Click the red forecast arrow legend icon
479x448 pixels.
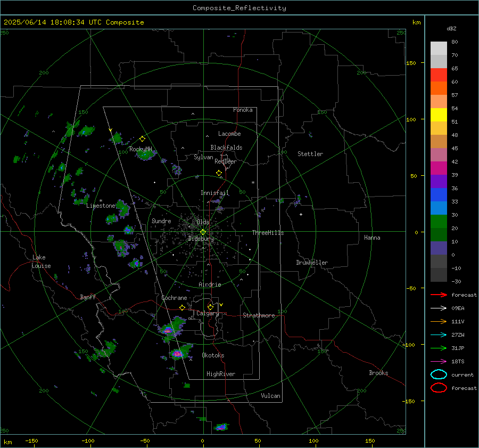click(439, 295)
